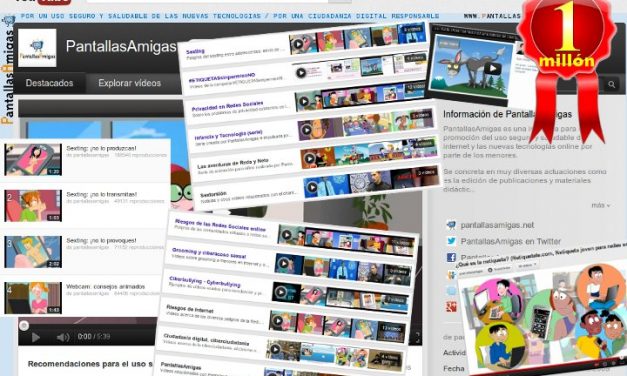The height and width of the screenshot is (376, 627).
Task: Play the donkey cartoon video thumbnail
Action: click(493, 69)
